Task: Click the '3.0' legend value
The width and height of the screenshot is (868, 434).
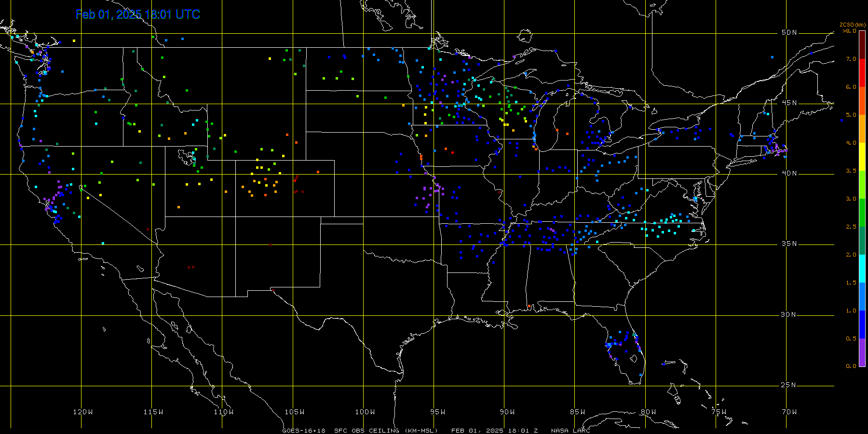Action: point(851,199)
